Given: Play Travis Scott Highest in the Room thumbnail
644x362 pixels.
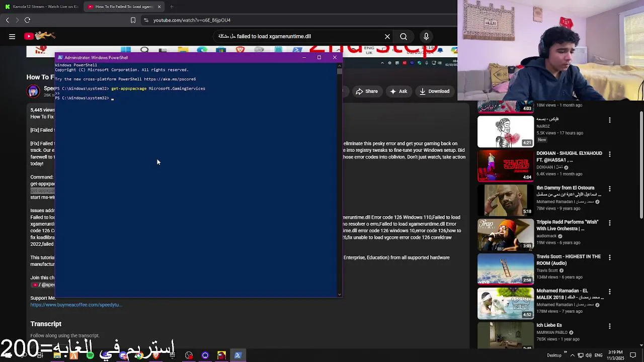Looking at the screenshot, I should (506, 269).
